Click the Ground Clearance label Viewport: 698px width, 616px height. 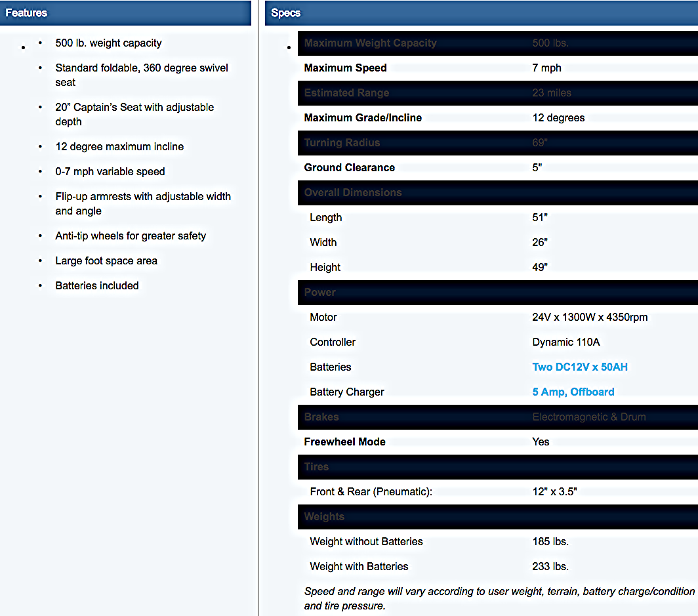[349, 168]
